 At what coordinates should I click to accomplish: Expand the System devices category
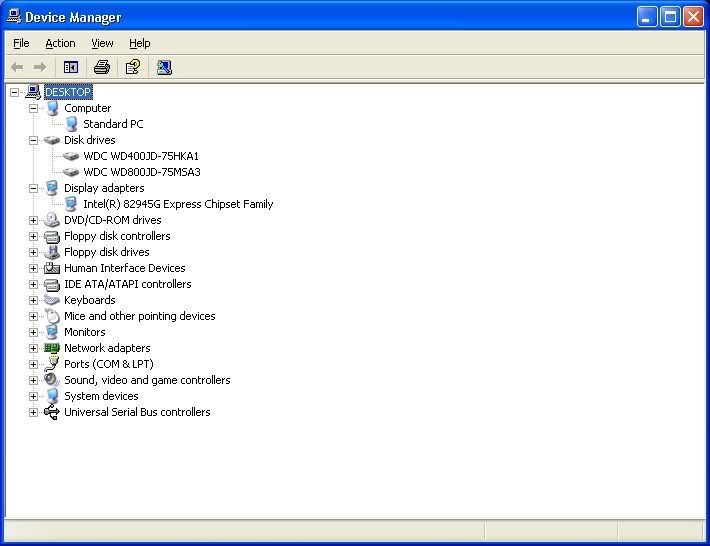click(33, 396)
